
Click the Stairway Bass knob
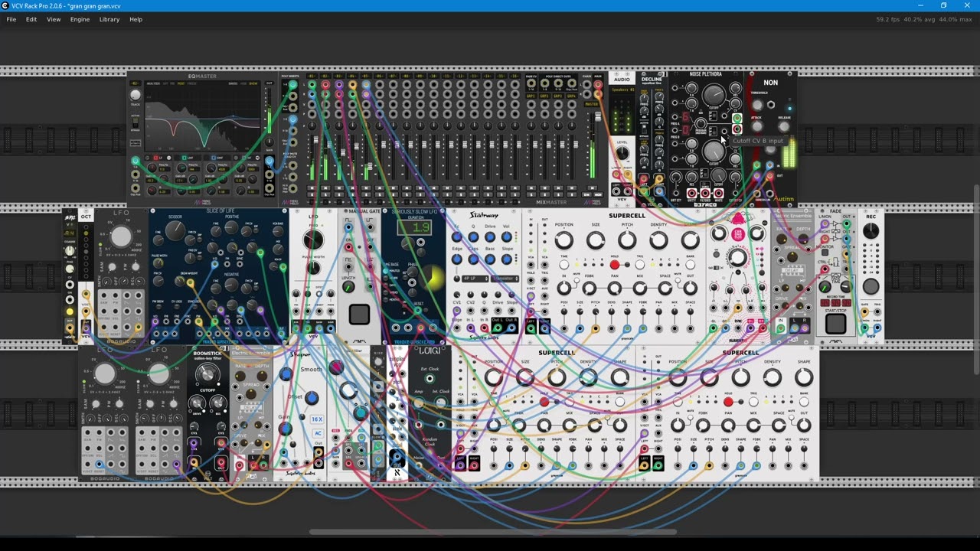pos(490,259)
